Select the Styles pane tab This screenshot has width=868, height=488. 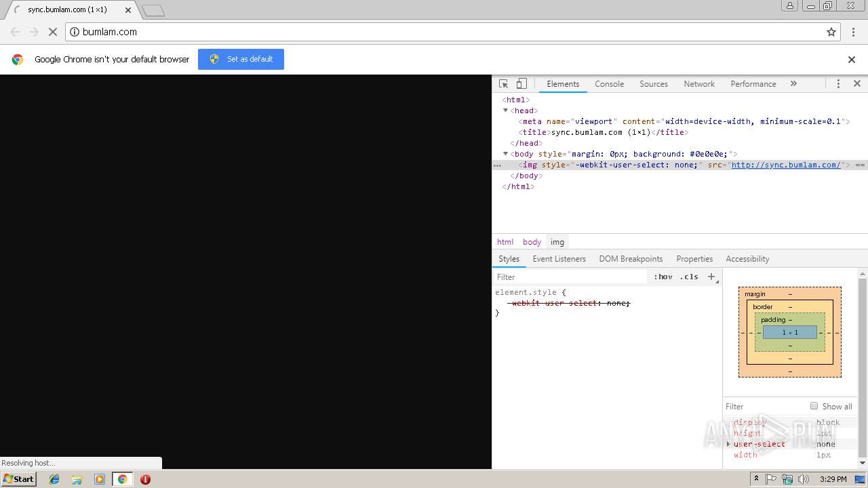click(x=509, y=259)
